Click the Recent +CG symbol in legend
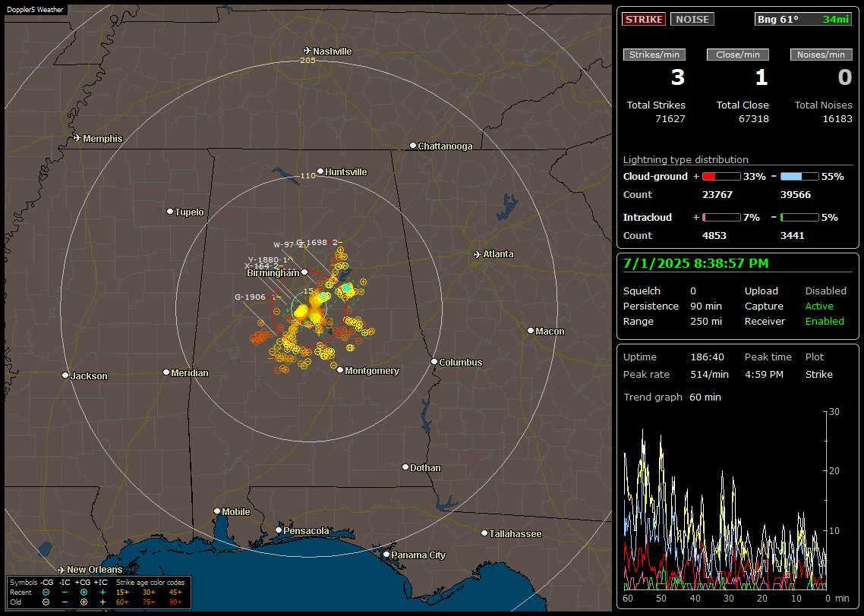Viewport: 864px width, 616px height. 84,592
